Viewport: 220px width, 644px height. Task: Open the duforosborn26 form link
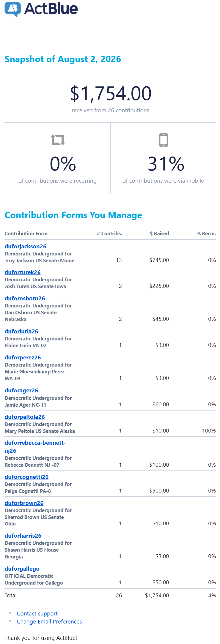click(25, 298)
